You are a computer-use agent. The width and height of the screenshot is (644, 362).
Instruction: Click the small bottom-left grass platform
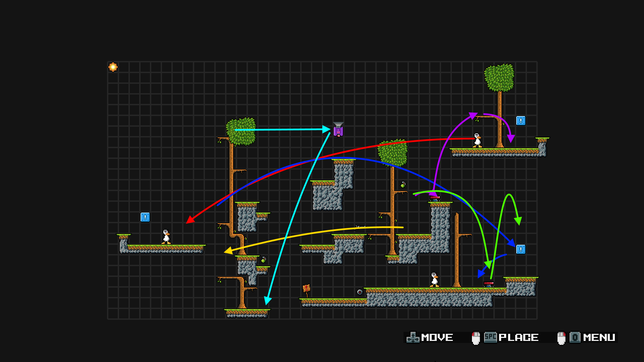pos(247,313)
